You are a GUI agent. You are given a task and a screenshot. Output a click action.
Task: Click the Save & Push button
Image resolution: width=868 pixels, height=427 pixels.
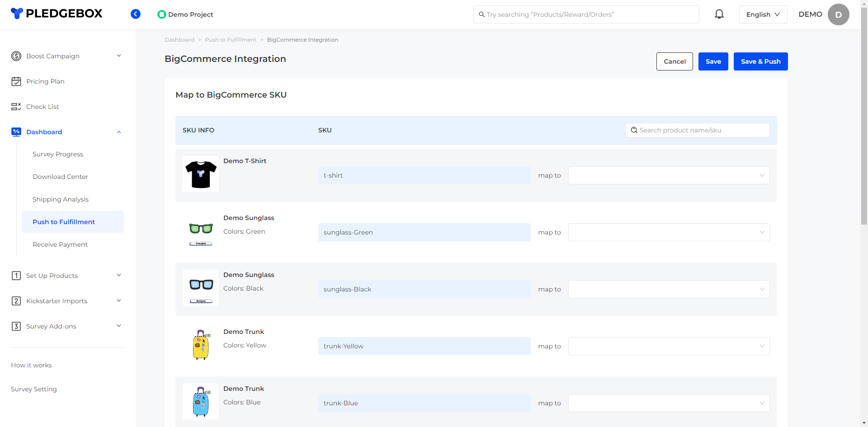[x=761, y=61]
